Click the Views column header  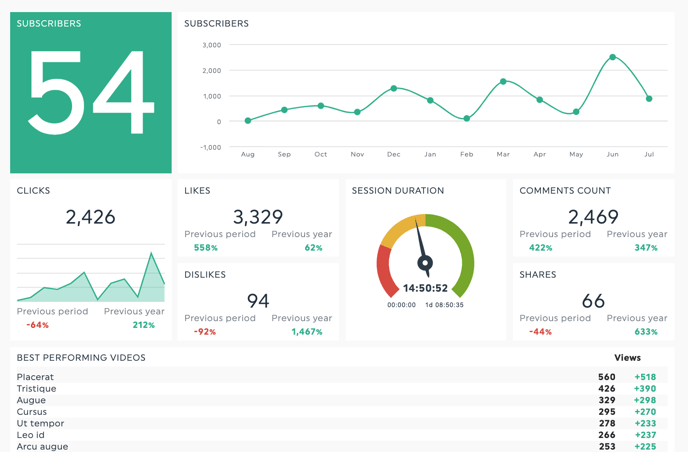627,357
